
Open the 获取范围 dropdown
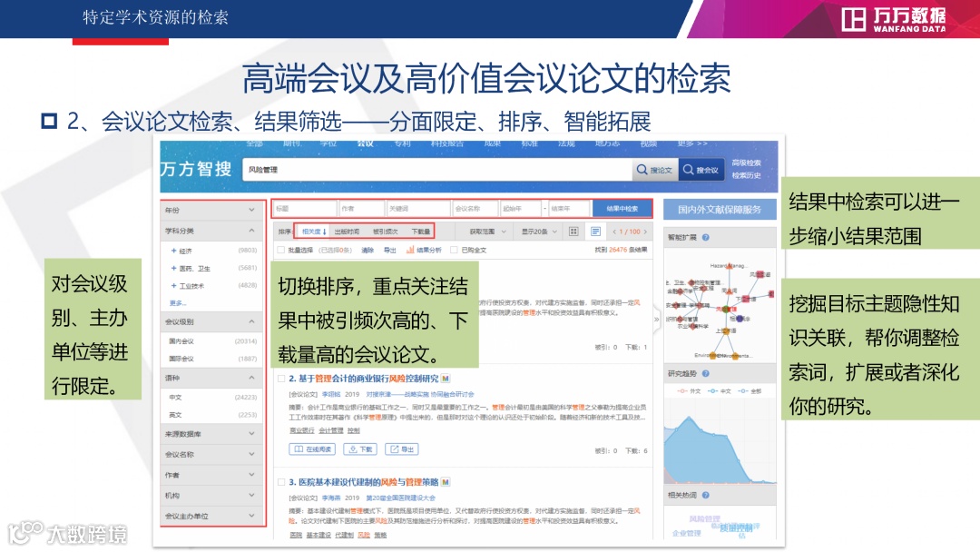pyautogui.click(x=488, y=232)
